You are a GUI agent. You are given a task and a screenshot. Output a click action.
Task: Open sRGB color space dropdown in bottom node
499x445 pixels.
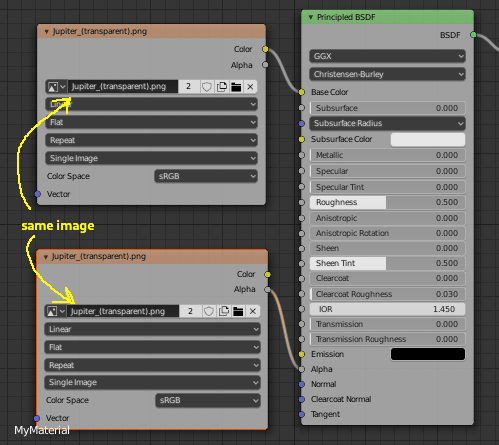pos(208,400)
